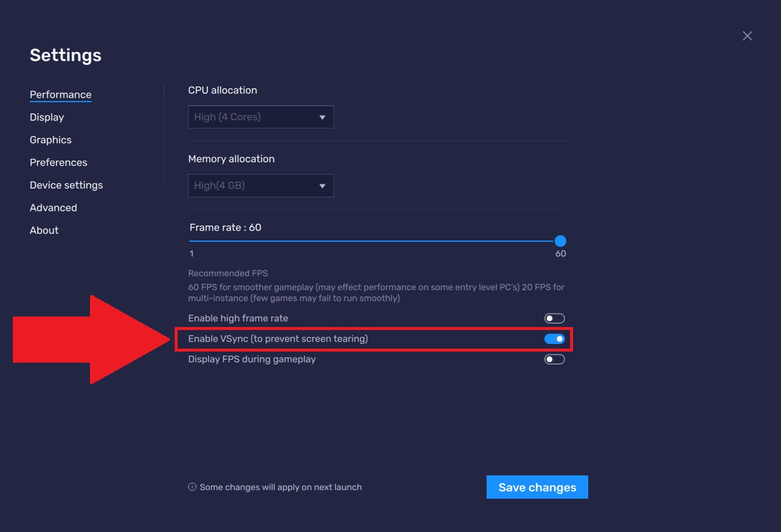The height and width of the screenshot is (532, 781).
Task: Click the CPU allocation dropdown arrow
Action: pyautogui.click(x=322, y=117)
